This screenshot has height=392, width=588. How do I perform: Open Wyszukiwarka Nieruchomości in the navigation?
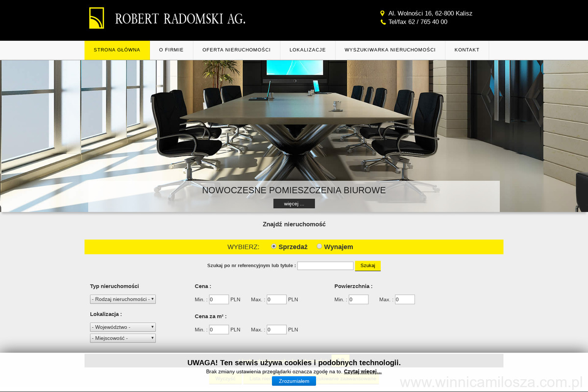pyautogui.click(x=390, y=50)
